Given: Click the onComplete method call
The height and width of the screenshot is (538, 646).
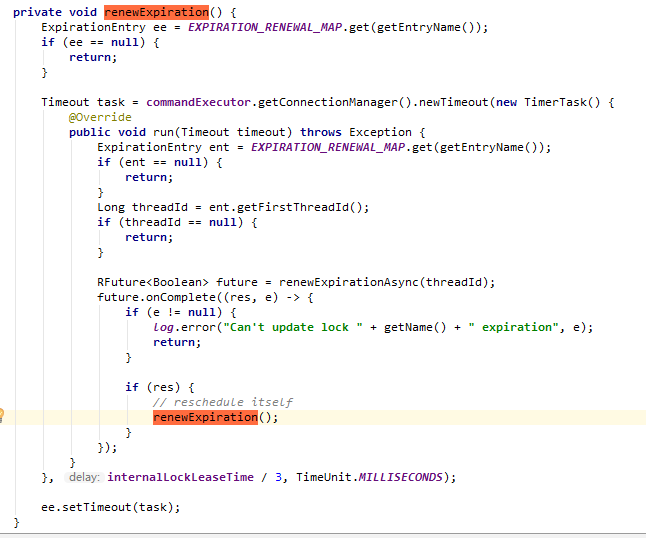Looking at the screenshot, I should coord(181,297).
